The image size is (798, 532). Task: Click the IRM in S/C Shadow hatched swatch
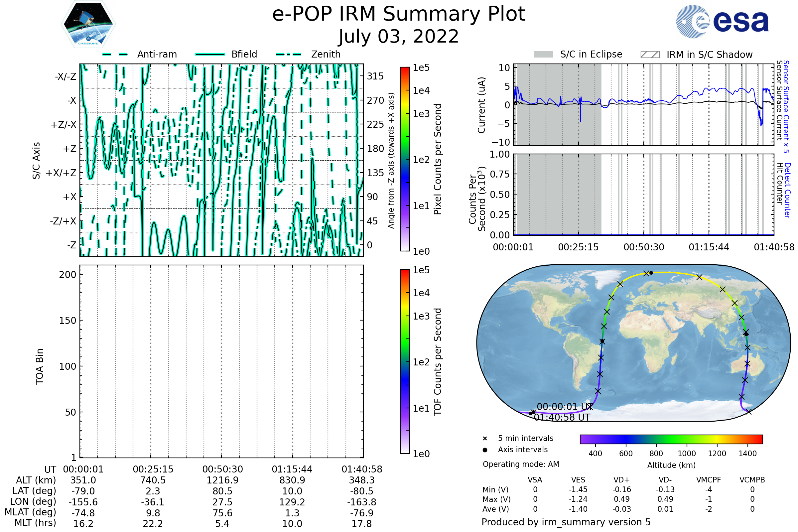[650, 55]
